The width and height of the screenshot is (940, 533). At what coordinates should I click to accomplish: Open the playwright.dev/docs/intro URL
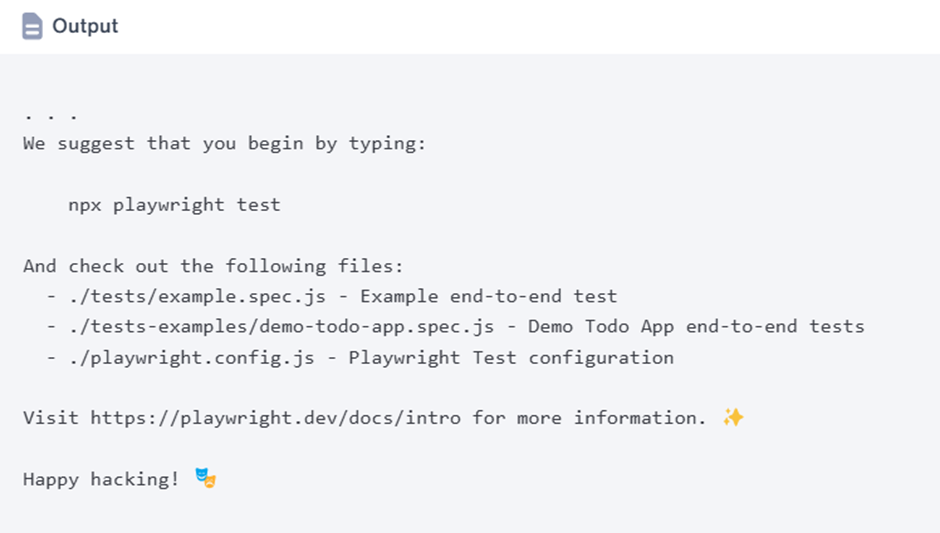point(275,417)
